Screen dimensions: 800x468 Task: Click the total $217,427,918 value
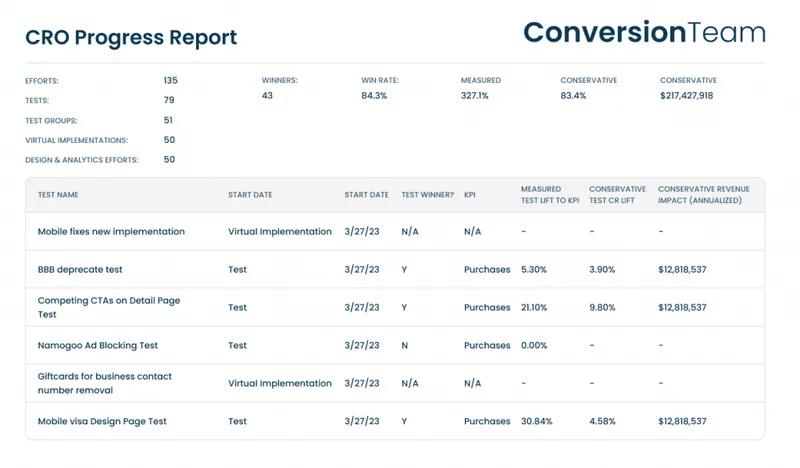[686, 95]
